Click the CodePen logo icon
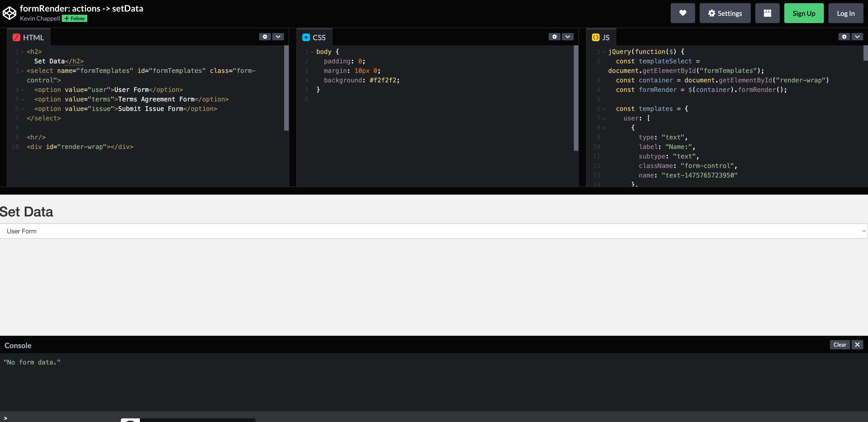 coord(10,13)
